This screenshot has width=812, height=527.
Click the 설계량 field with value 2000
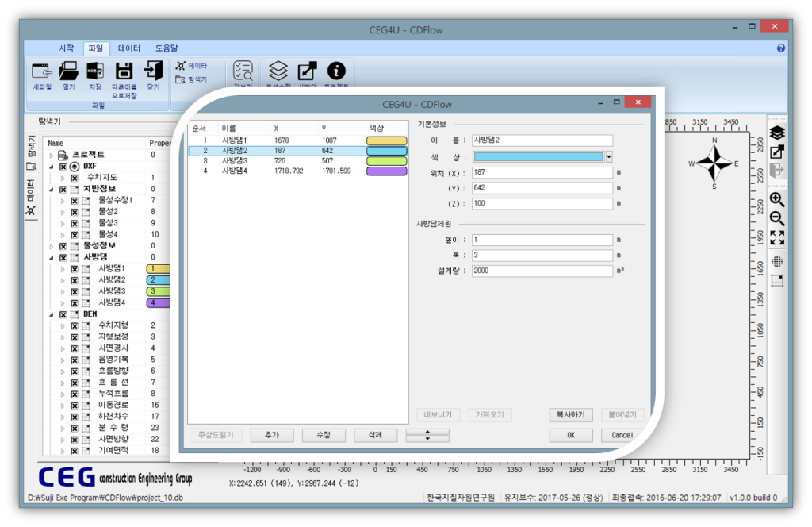click(x=542, y=271)
